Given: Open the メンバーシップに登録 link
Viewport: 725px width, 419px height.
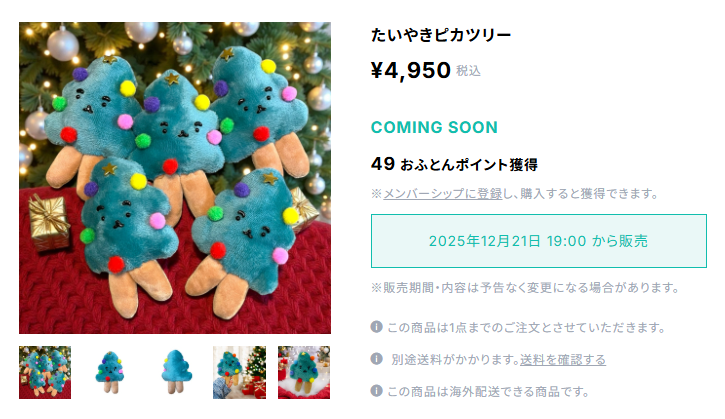Looking at the screenshot, I should [442, 193].
